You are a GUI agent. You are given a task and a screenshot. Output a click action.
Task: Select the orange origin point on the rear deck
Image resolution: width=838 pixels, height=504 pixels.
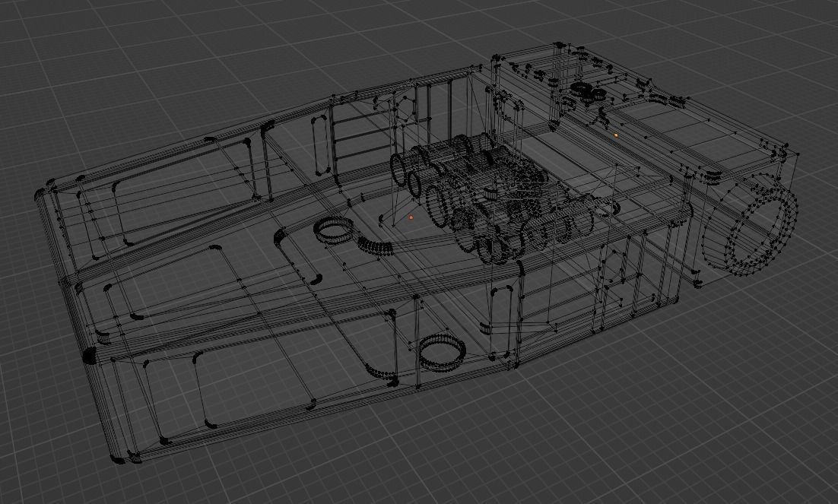click(x=616, y=136)
